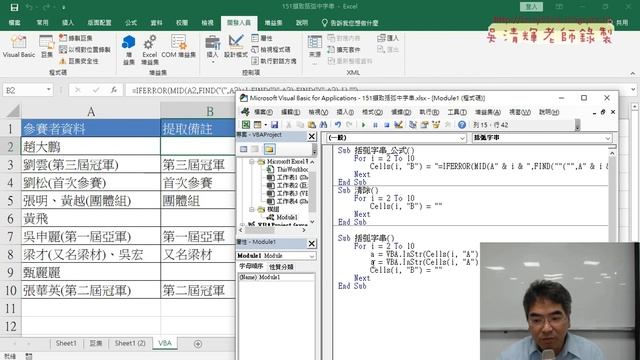Click XML Import (匯入) button
The image size is (640, 360).
388,38
